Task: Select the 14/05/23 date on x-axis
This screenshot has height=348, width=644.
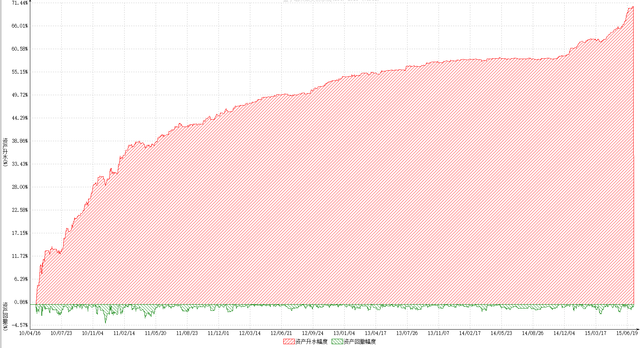Action: click(x=501, y=333)
